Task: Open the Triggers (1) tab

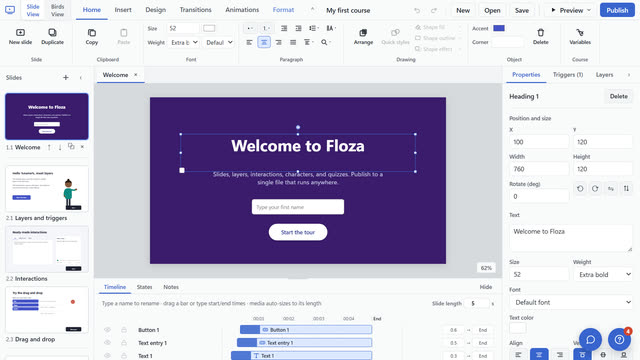Action: click(568, 75)
